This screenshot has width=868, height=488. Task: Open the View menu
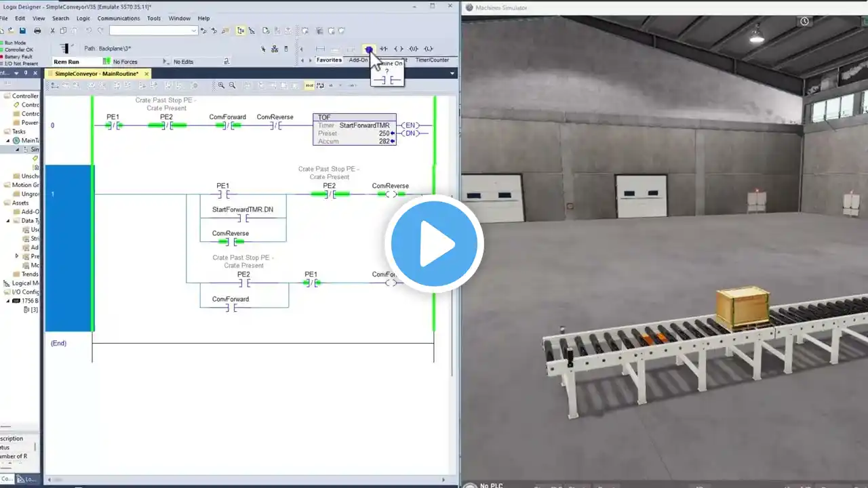39,18
